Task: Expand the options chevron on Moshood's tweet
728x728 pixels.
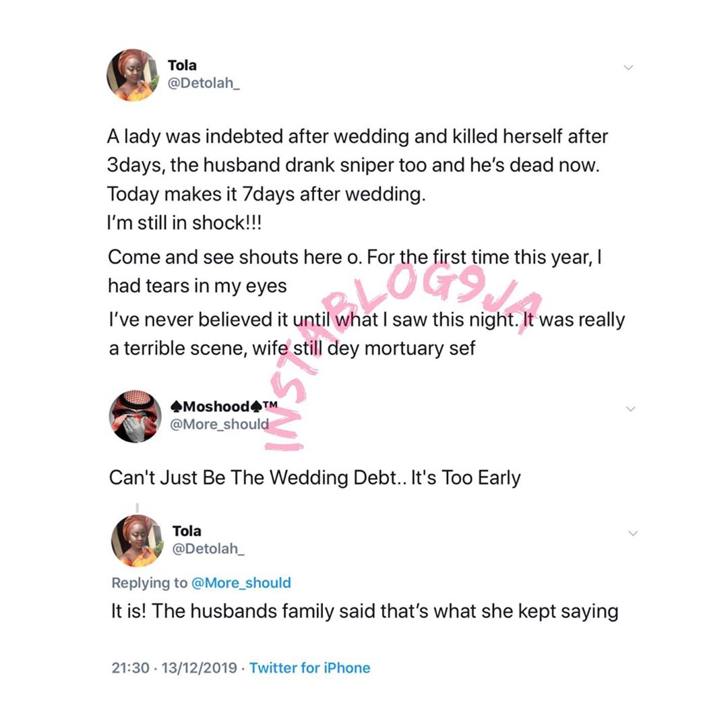Action: click(630, 408)
